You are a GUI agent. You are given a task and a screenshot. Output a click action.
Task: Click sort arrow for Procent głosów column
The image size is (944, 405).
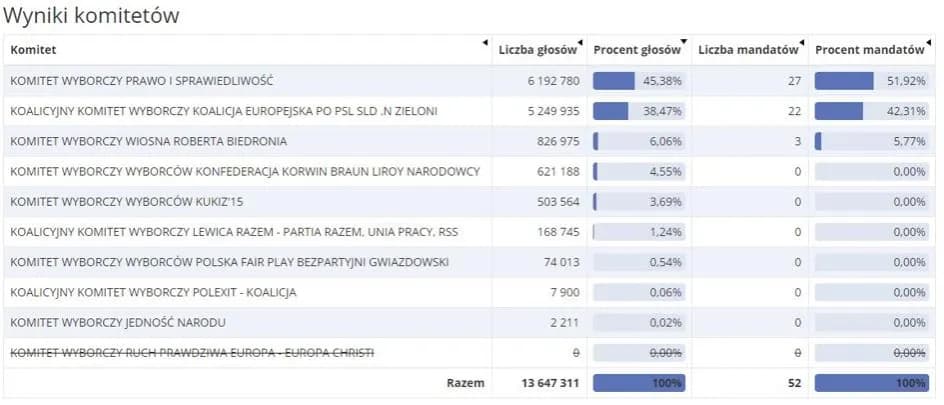tap(685, 42)
